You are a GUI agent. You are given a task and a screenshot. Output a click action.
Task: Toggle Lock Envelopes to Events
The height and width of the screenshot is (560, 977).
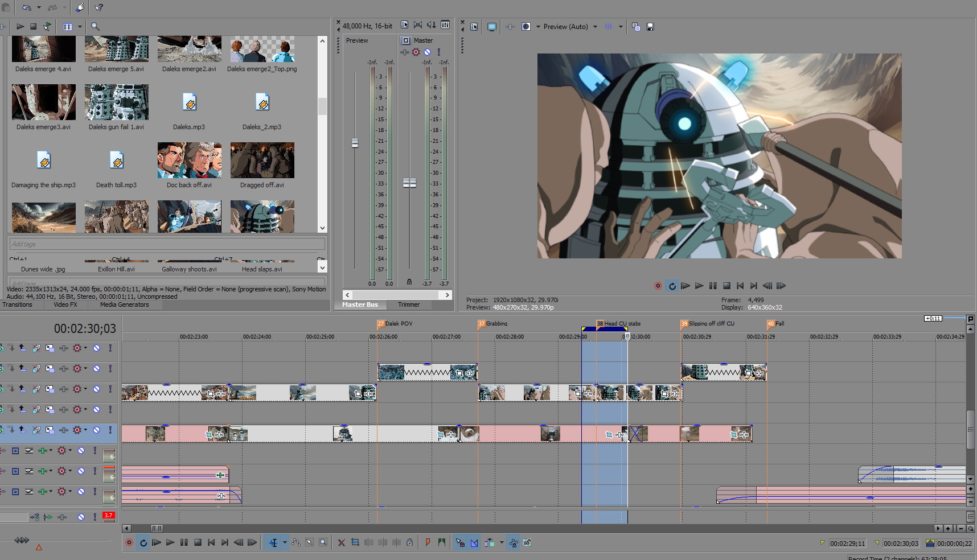[514, 543]
